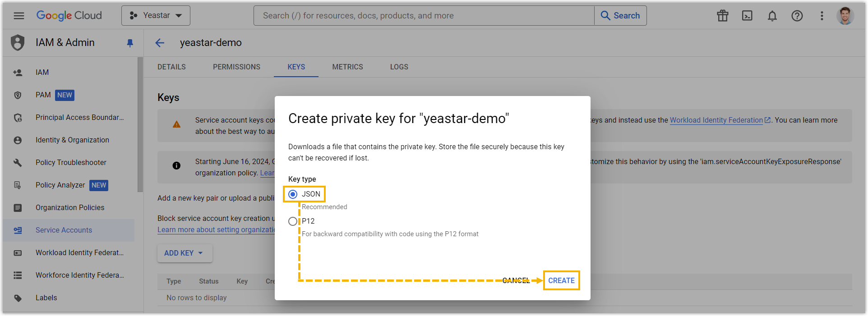Activate Cloud Shell terminal icon
Image resolution: width=868 pixels, height=316 pixels.
[x=747, y=16]
